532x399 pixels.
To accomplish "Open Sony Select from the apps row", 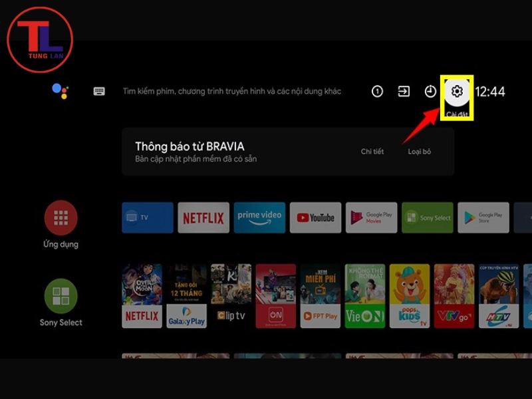I will click(x=427, y=217).
